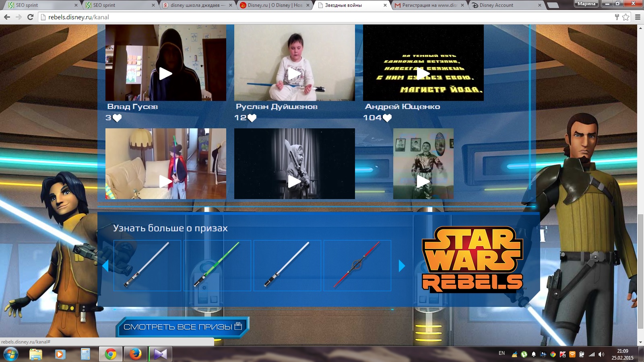Viewport: 644px width, 362px height.
Task: View site info via the page icon
Action: (x=43, y=17)
